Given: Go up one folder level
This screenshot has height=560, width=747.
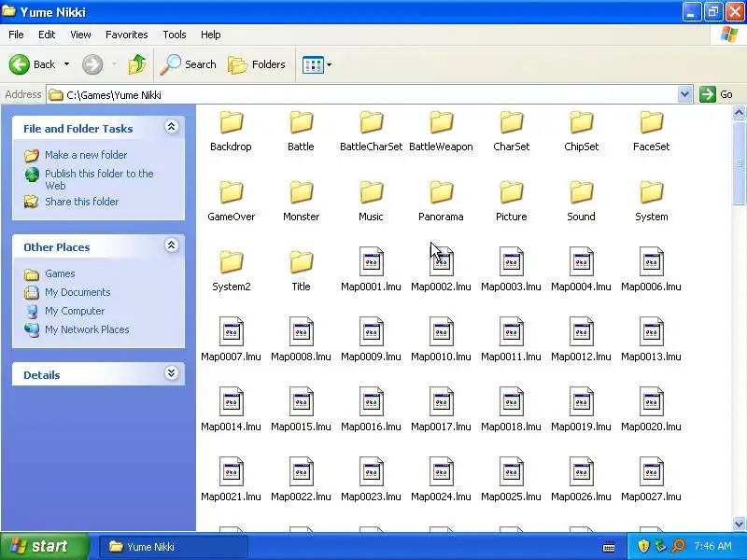Looking at the screenshot, I should [137, 64].
